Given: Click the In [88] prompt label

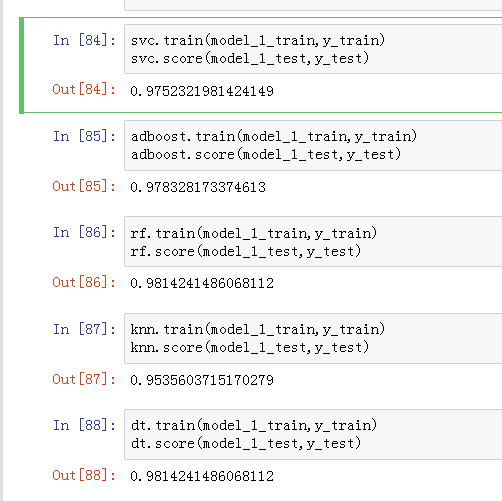Looking at the screenshot, I should (85, 425).
